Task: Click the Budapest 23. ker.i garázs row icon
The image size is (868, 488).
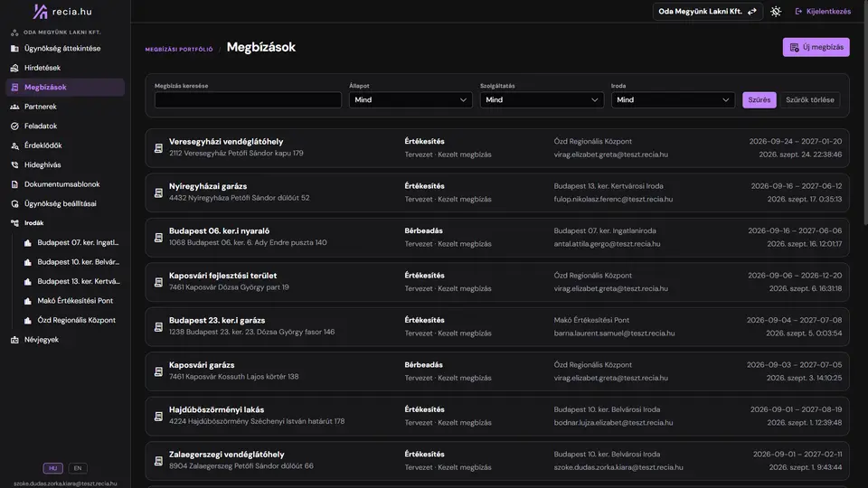Action: pos(158,327)
